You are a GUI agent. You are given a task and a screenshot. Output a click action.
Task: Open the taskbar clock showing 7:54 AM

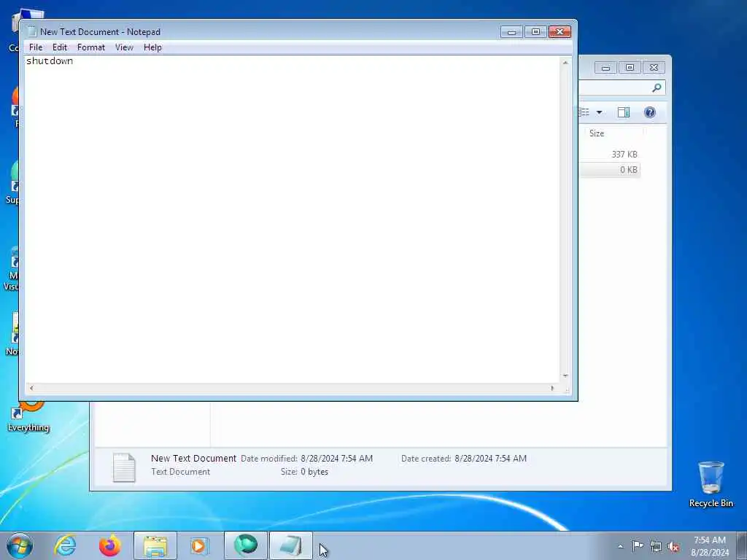click(710, 546)
